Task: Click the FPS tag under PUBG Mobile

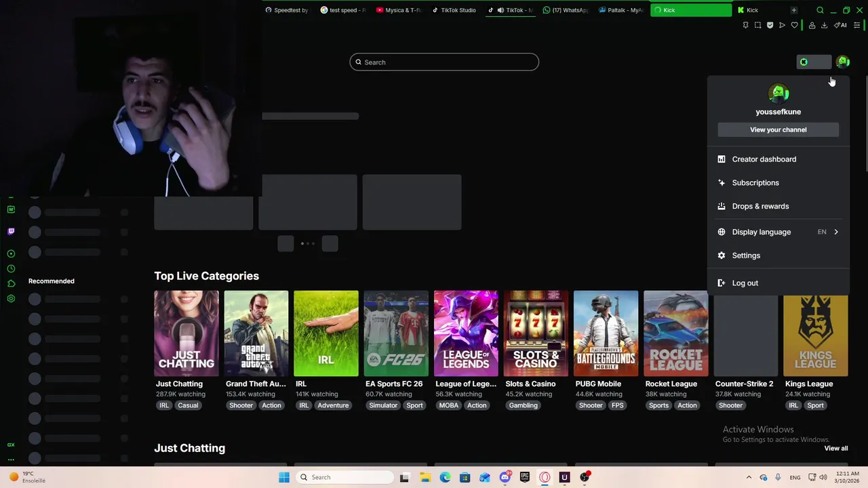Action: pos(617,405)
